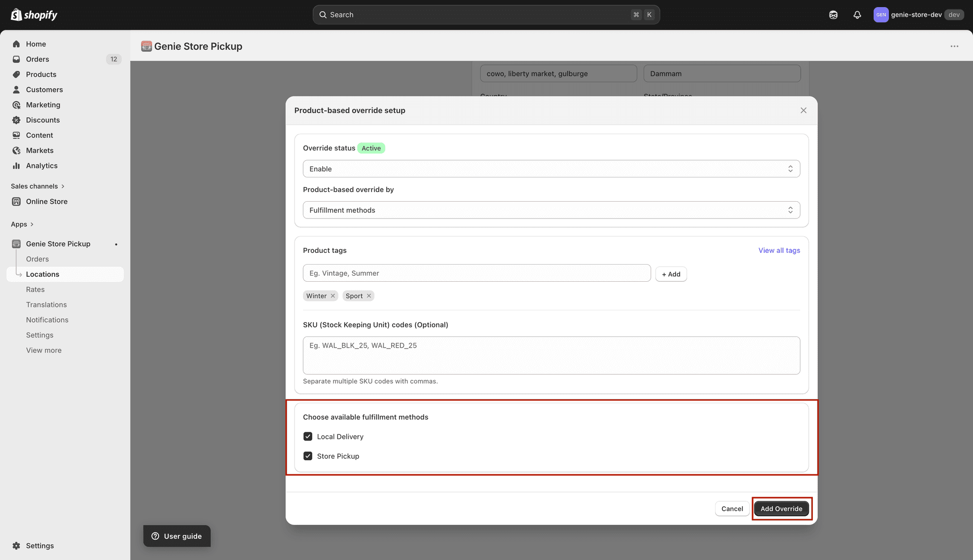Open the Override status Enable dropdown
Screen dimensions: 973x560
pyautogui.click(x=551, y=169)
